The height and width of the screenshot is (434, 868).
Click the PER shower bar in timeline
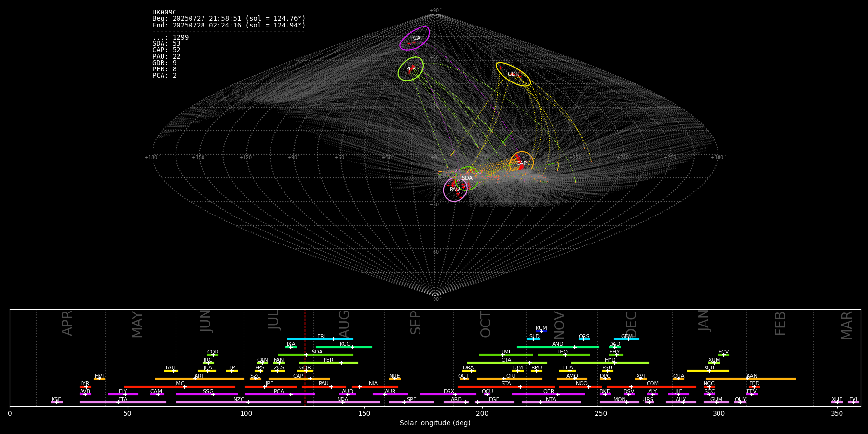329,363
